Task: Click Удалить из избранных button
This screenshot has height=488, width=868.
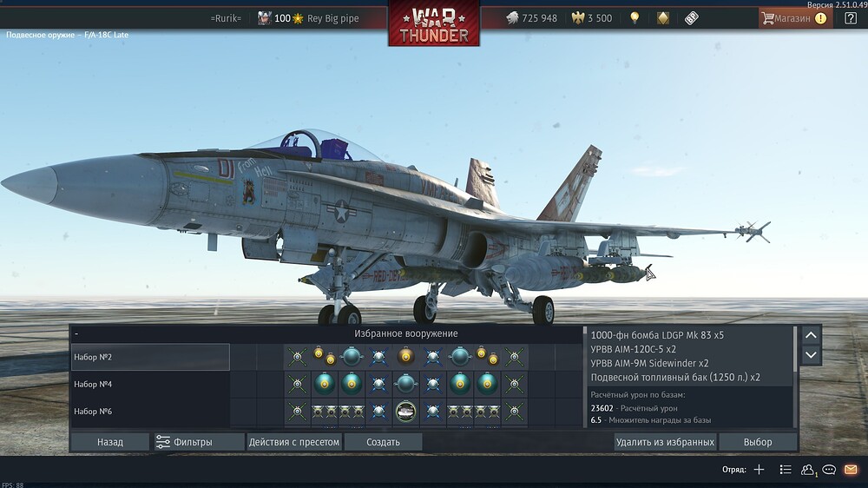Action: [x=665, y=442]
